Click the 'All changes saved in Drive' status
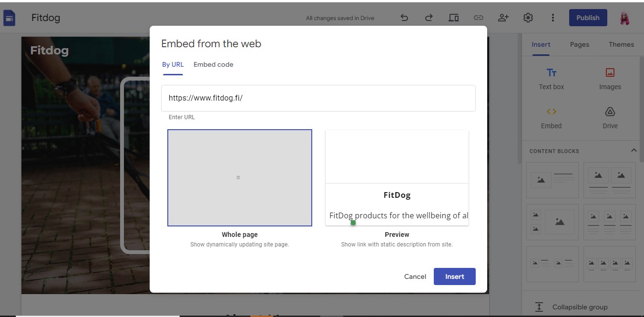 [x=340, y=18]
